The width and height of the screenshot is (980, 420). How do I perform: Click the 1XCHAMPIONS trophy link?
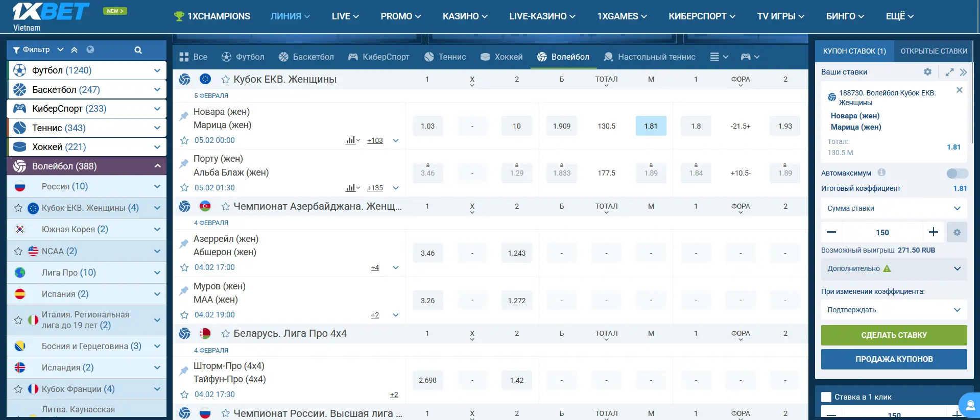[x=212, y=16]
